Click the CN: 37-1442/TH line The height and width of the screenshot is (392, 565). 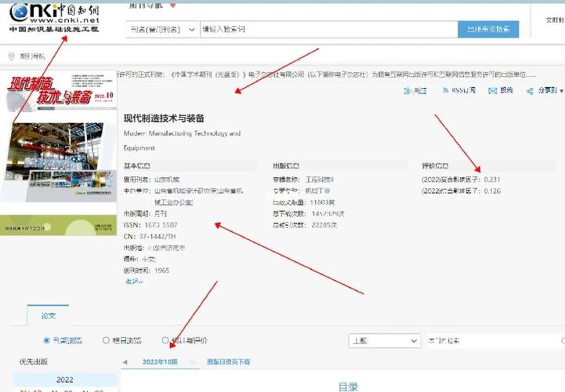coord(150,237)
